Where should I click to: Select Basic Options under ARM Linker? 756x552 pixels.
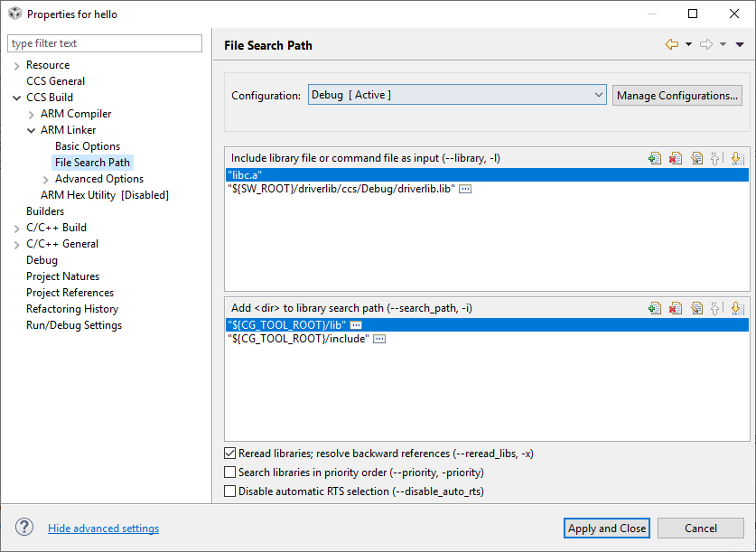click(x=88, y=146)
